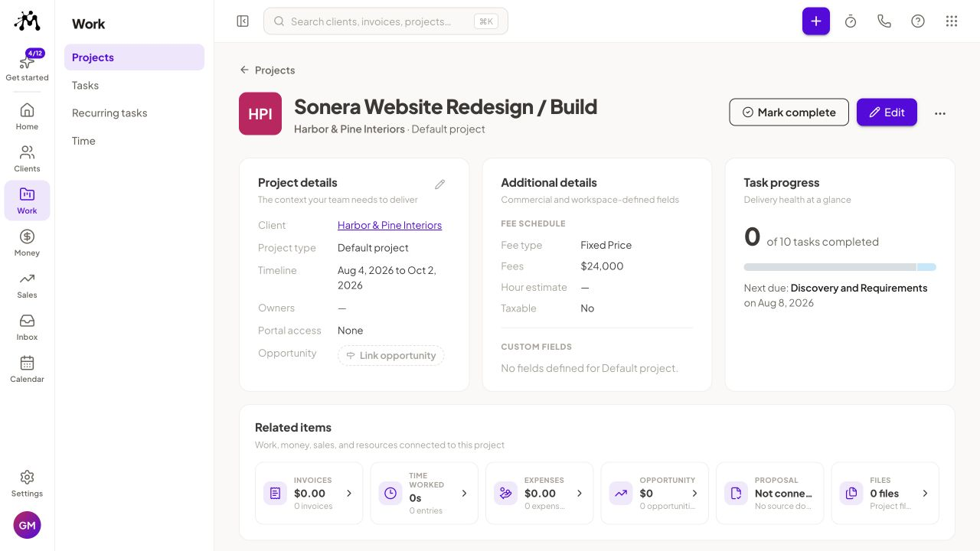Open the Sales section
The width and height of the screenshot is (980, 551).
coord(27,285)
